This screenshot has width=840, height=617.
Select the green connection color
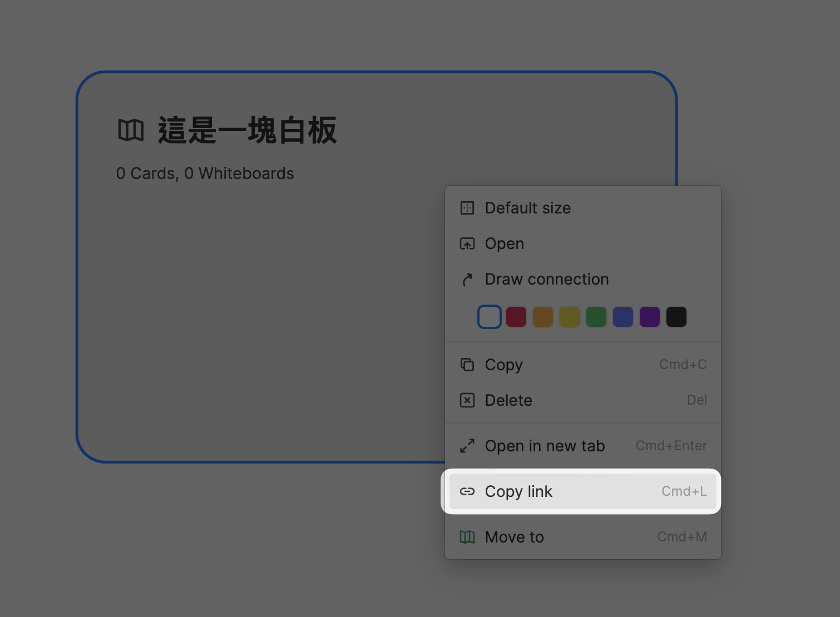596,316
